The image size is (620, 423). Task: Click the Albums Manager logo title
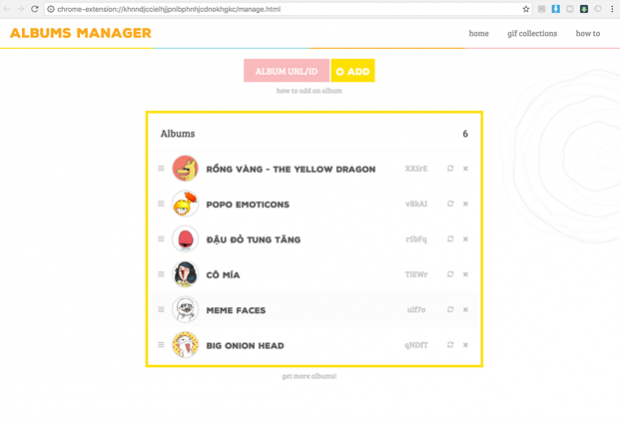tap(80, 34)
